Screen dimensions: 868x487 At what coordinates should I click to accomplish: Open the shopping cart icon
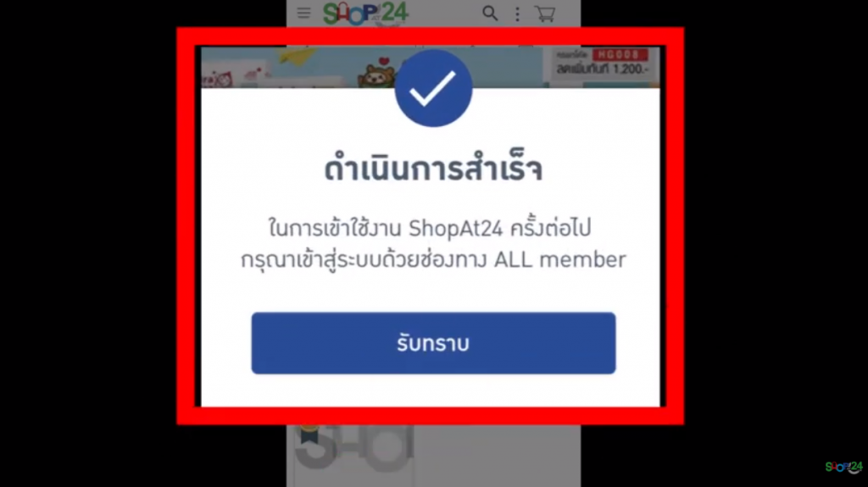(545, 14)
